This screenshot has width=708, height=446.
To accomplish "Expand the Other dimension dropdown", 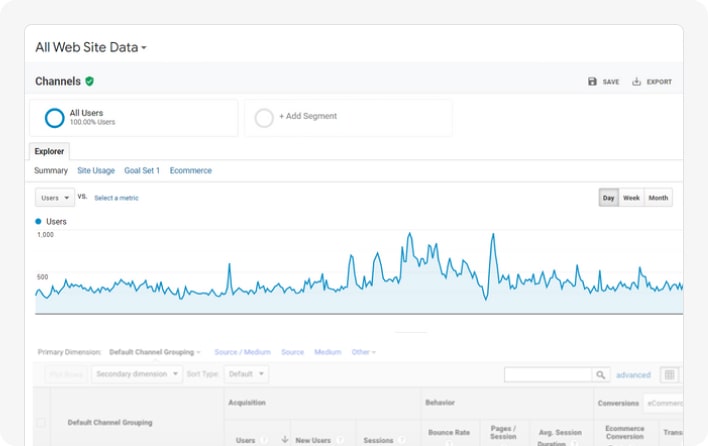I will click(363, 352).
